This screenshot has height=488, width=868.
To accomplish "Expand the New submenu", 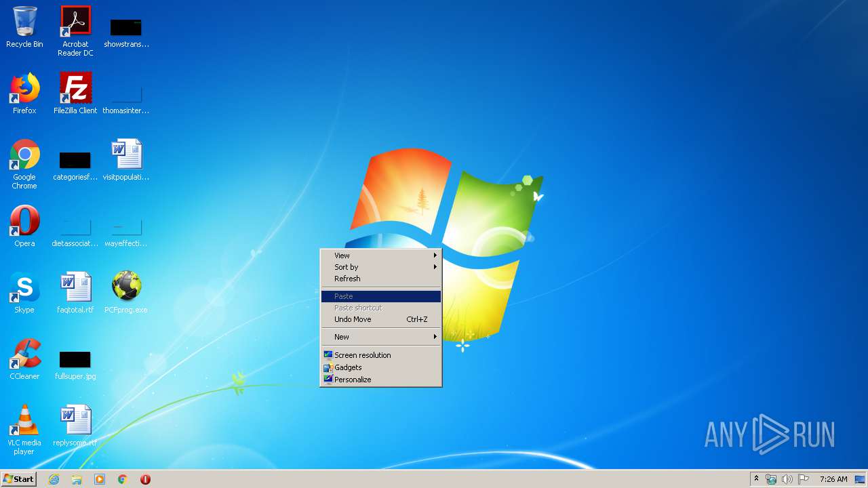I will point(381,337).
